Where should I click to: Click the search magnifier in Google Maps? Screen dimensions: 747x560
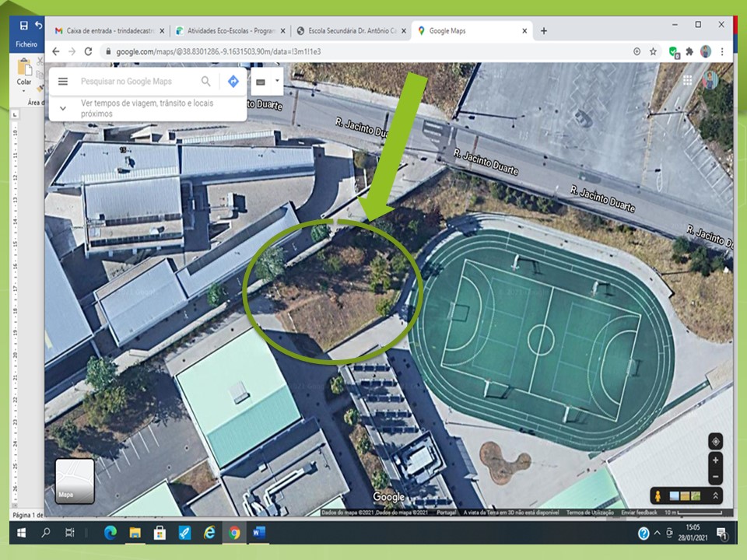[205, 82]
